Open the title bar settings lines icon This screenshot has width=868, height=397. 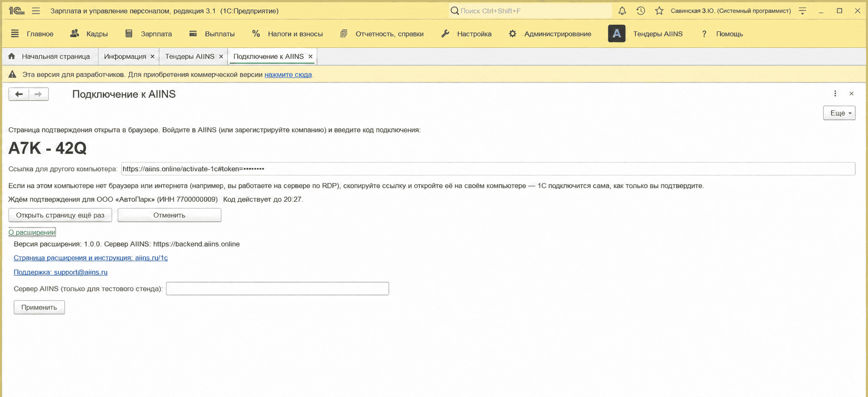tap(802, 11)
